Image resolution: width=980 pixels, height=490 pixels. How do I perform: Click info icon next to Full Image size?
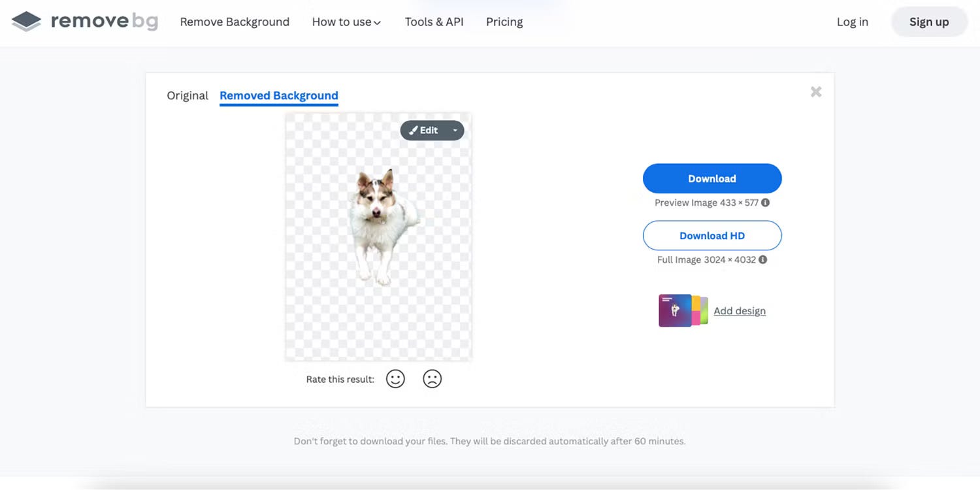coord(763,259)
